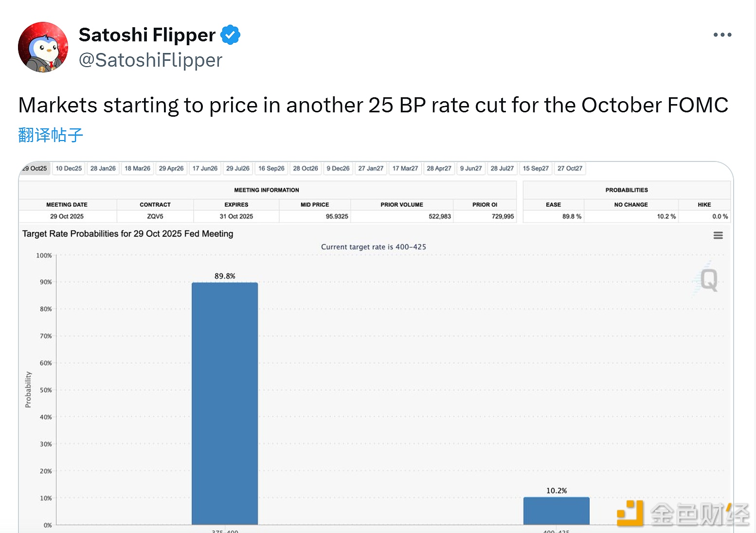Open the chart hamburger context menu
This screenshot has width=756, height=533.
coord(718,235)
